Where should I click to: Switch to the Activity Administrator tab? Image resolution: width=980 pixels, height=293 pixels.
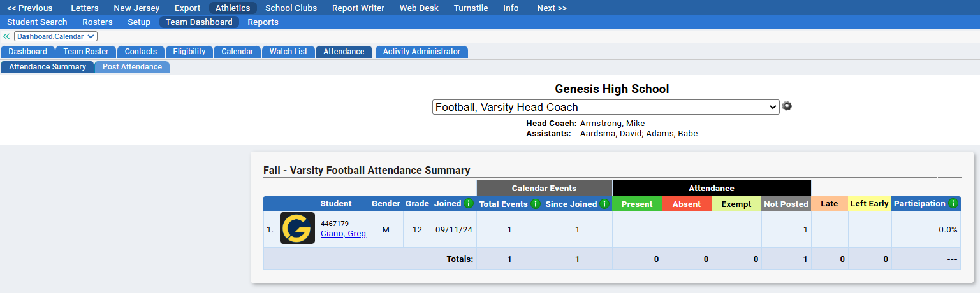point(421,52)
